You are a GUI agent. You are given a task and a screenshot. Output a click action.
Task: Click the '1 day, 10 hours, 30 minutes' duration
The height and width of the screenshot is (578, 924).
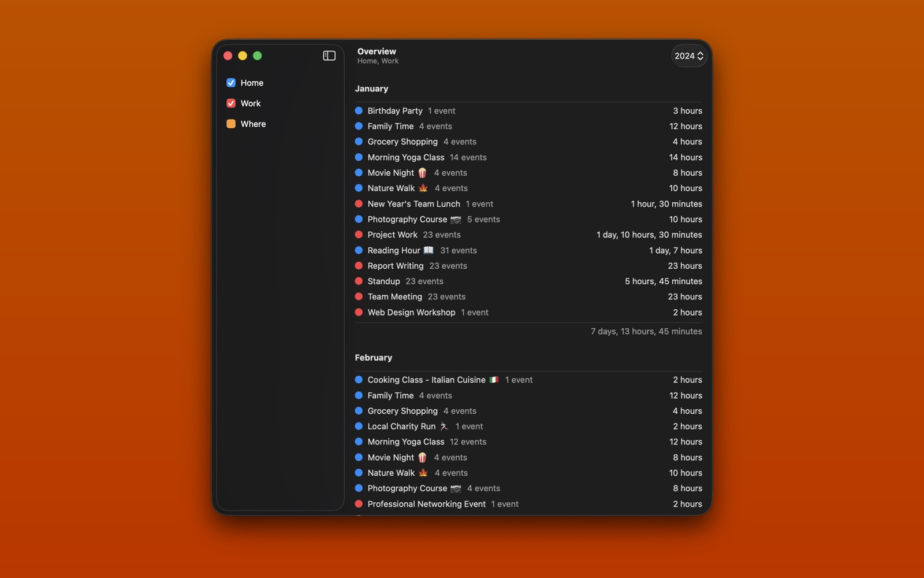pyautogui.click(x=649, y=235)
